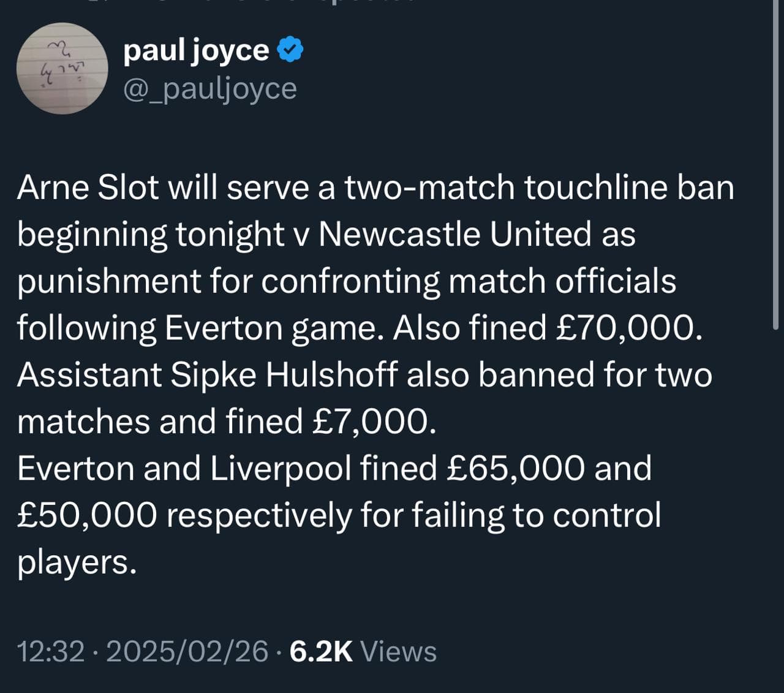
Task: Click the words "Arne Slot" in tweet
Action: point(88,187)
